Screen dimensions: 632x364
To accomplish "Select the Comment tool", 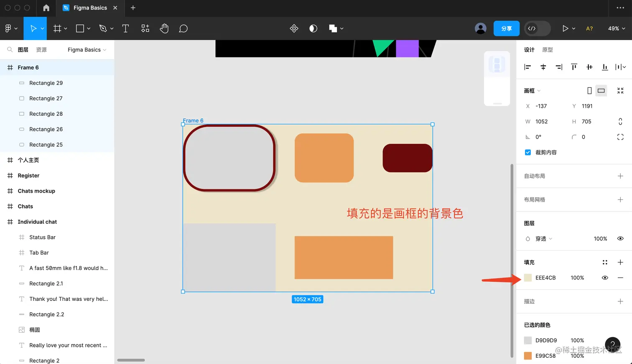I will coord(183,28).
